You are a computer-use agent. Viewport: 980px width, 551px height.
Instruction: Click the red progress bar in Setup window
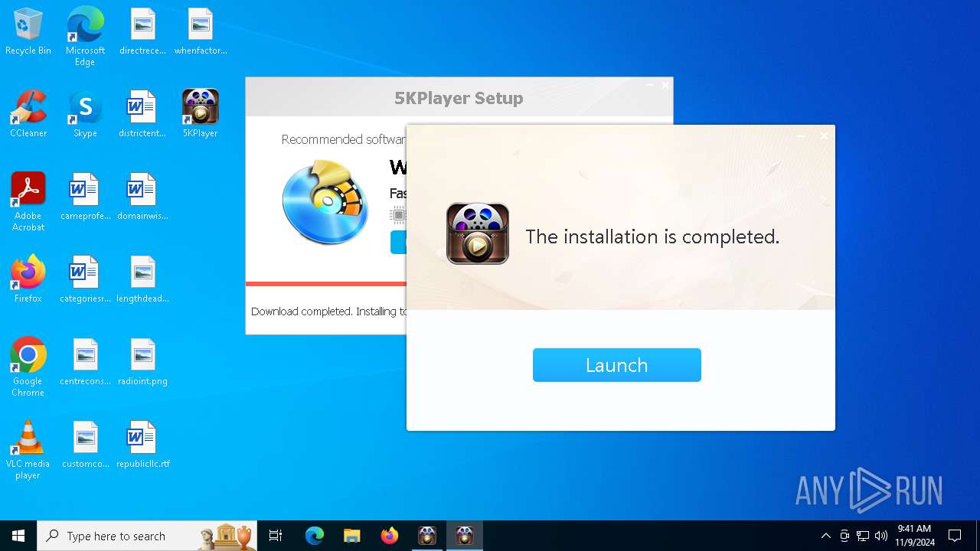326,284
